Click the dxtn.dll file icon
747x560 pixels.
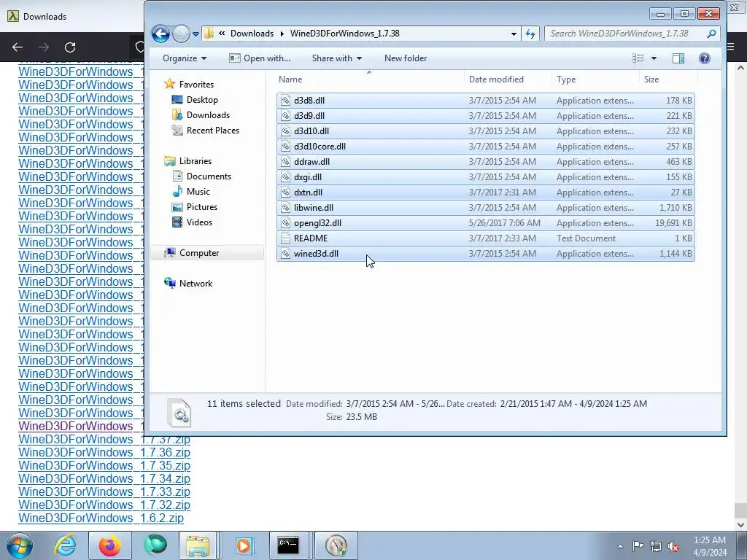coord(285,192)
